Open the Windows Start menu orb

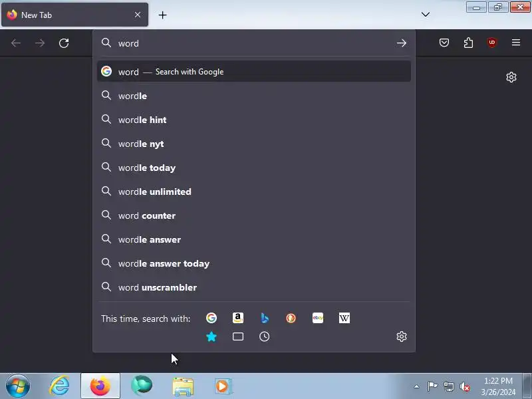[18, 386]
